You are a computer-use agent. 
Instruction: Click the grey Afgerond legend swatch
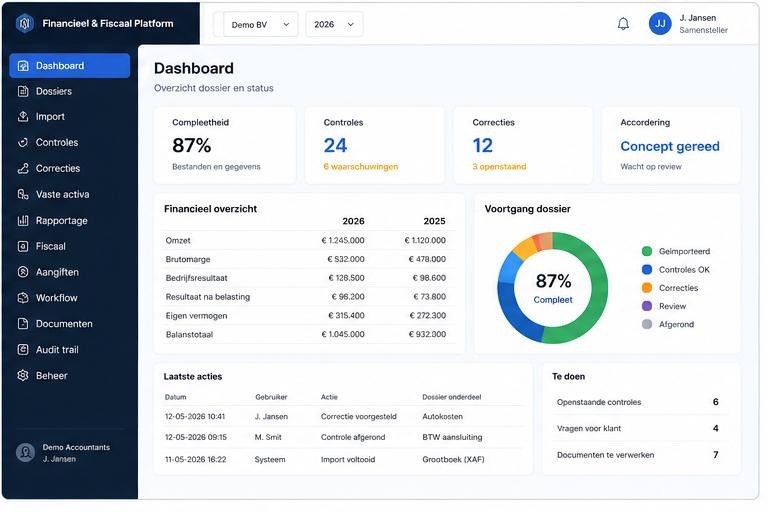(647, 324)
